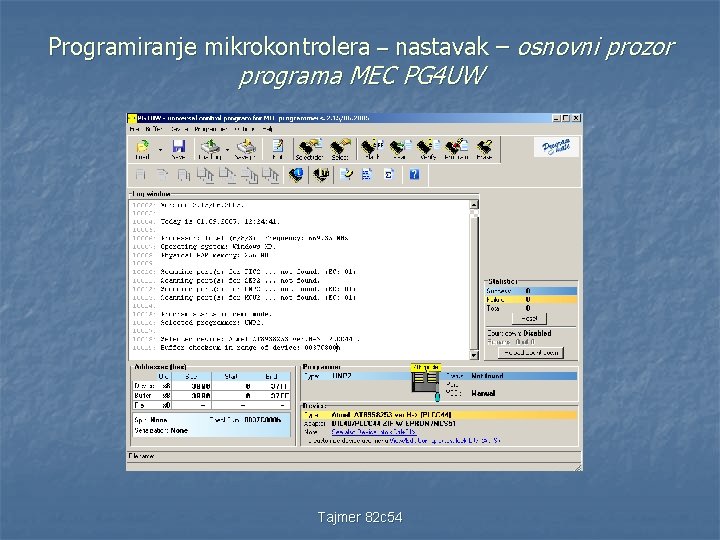Viewport: 720px width, 540px height.
Task: Click the Total count row in Statistics
Action: pyautogui.click(x=531, y=309)
